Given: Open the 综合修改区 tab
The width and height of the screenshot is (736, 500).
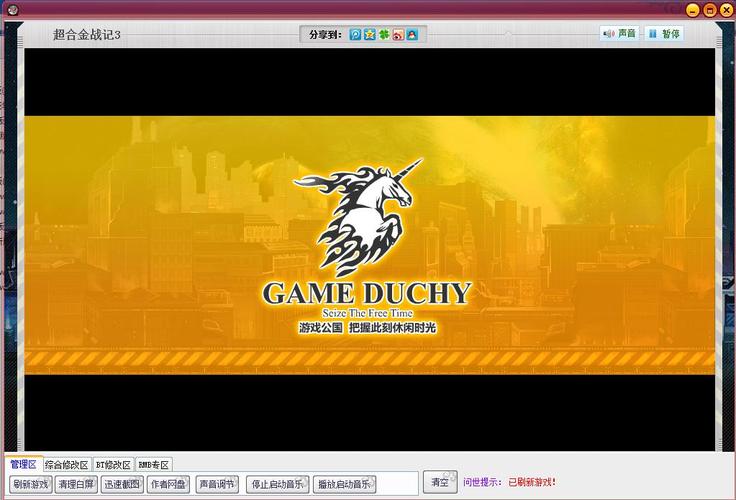Looking at the screenshot, I should (67, 464).
